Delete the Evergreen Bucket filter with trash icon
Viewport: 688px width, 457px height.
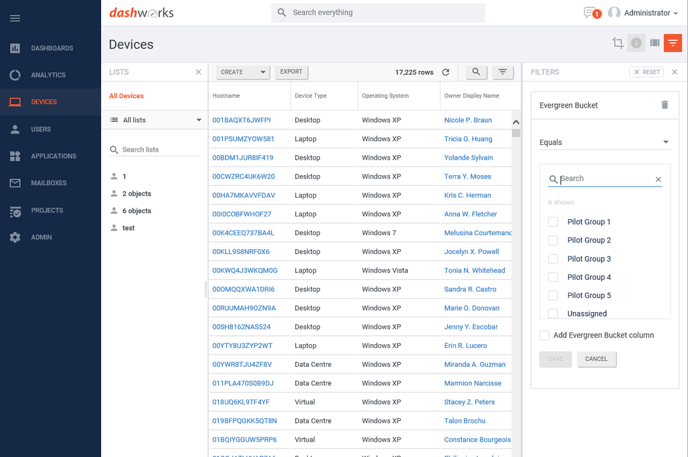point(665,105)
